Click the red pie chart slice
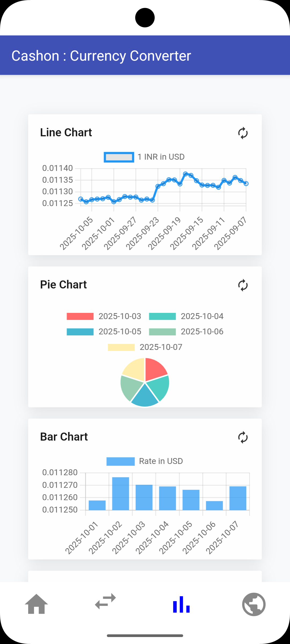The width and height of the screenshot is (290, 644). [155, 368]
